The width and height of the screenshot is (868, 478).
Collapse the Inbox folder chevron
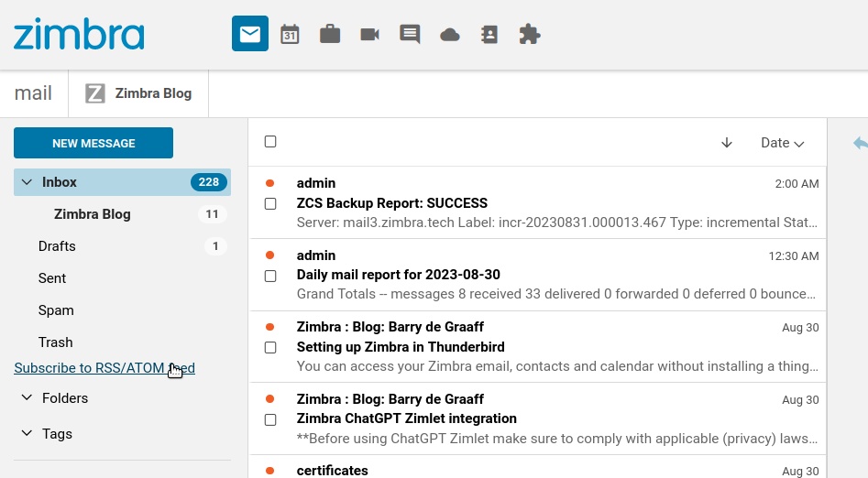pyautogui.click(x=27, y=182)
